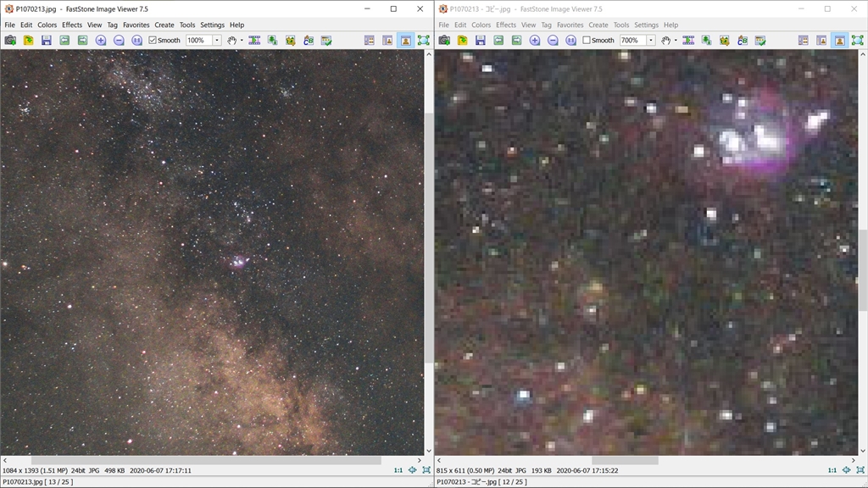The image size is (868, 488).
Task: Toggle 1:1 actual size in left status bar
Action: point(398,470)
